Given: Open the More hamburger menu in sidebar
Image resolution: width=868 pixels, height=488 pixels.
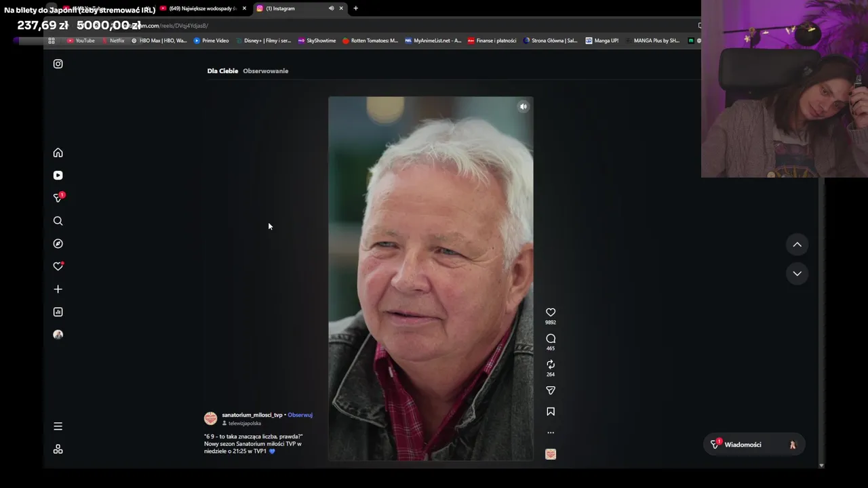Looking at the screenshot, I should (x=58, y=426).
